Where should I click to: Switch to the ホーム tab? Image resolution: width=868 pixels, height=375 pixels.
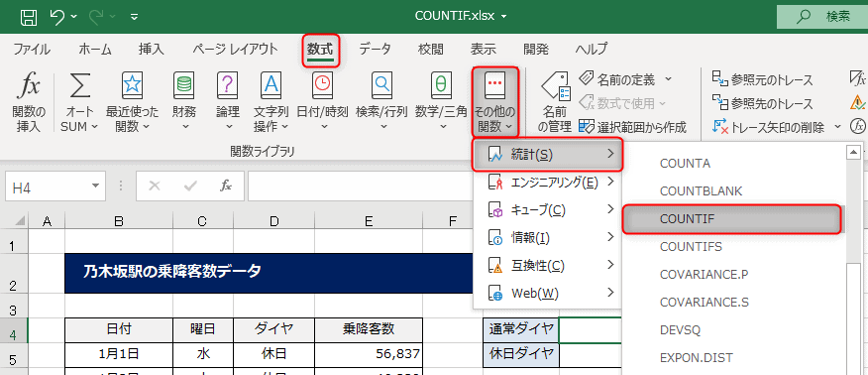[x=95, y=49]
